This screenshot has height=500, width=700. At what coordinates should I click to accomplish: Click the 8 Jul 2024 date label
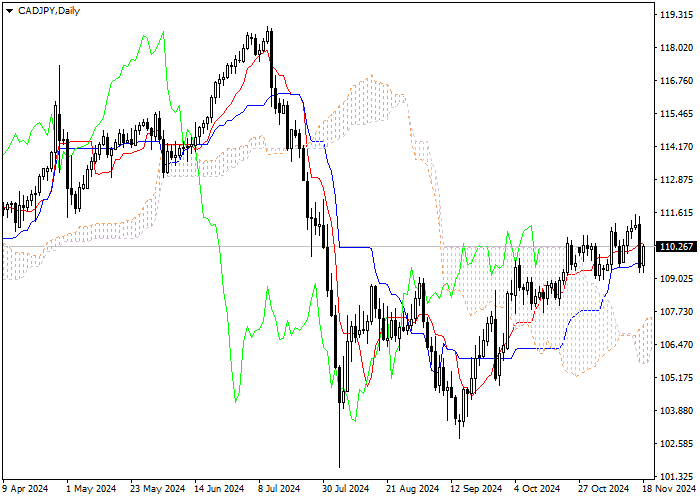pyautogui.click(x=279, y=489)
